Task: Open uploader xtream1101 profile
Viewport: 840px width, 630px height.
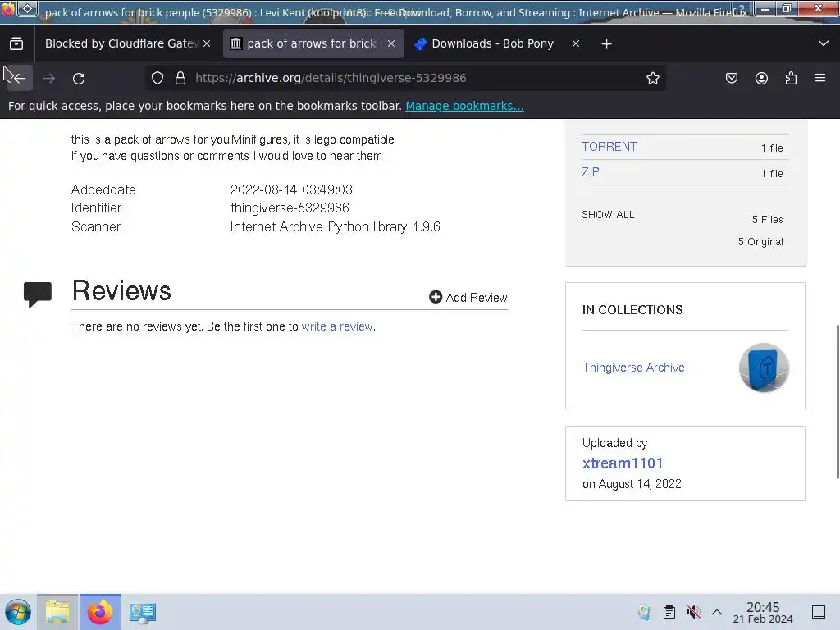Action: pos(623,463)
